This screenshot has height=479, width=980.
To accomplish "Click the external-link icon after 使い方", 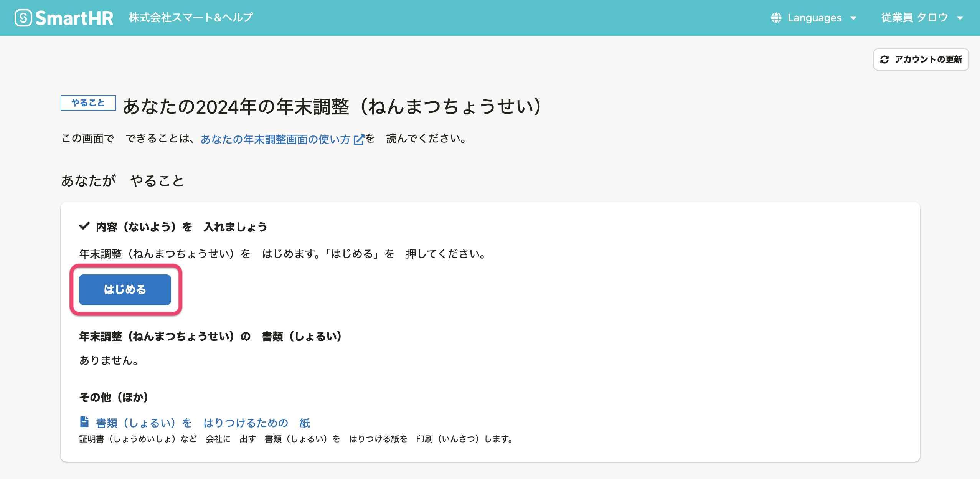I will coord(358,139).
